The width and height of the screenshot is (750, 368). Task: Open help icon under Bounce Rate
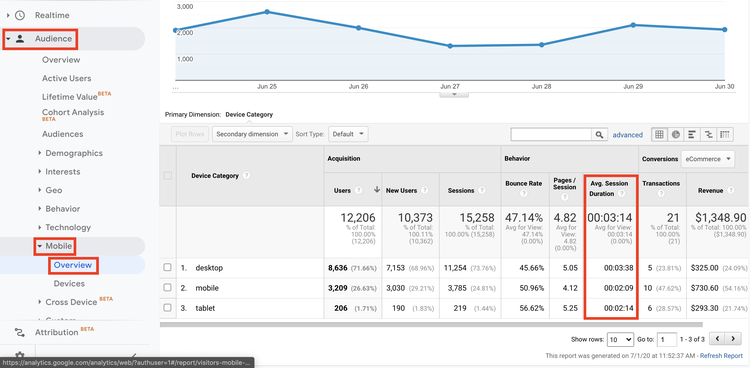[x=523, y=194]
